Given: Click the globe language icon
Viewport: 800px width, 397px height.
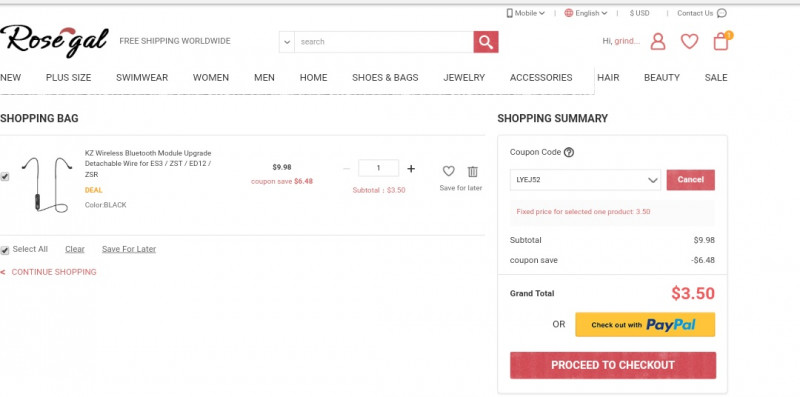Looking at the screenshot, I should [x=568, y=13].
